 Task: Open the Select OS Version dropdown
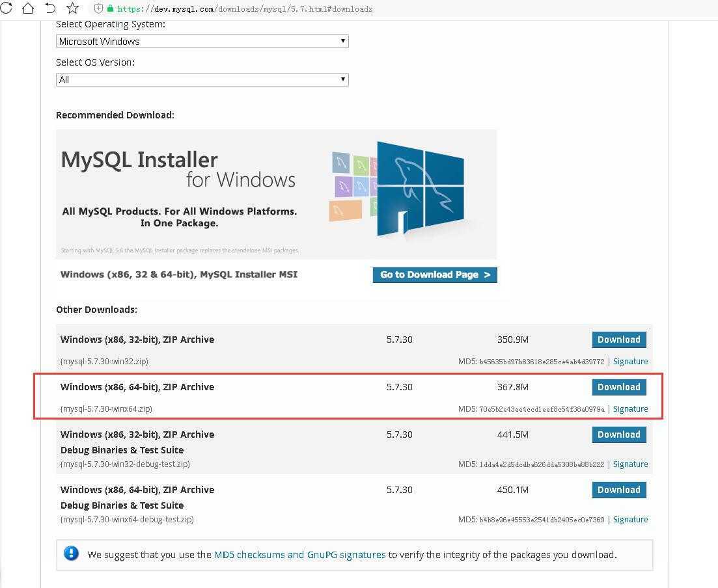pos(202,79)
